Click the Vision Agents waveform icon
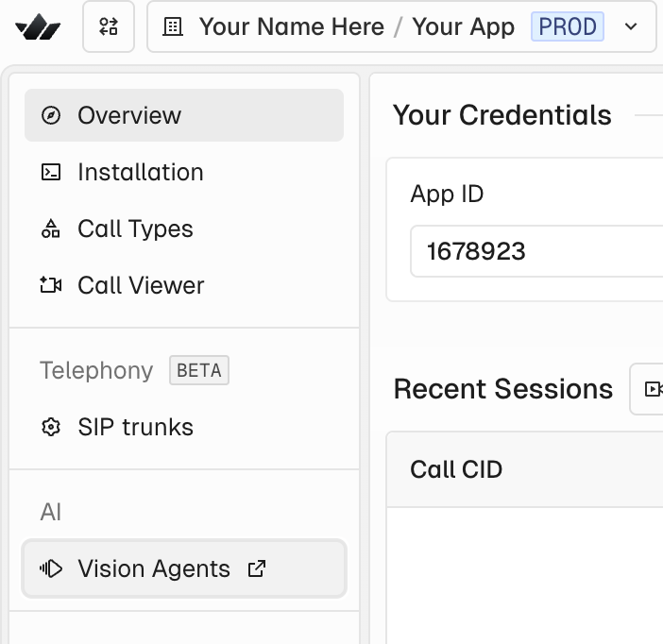 click(51, 568)
